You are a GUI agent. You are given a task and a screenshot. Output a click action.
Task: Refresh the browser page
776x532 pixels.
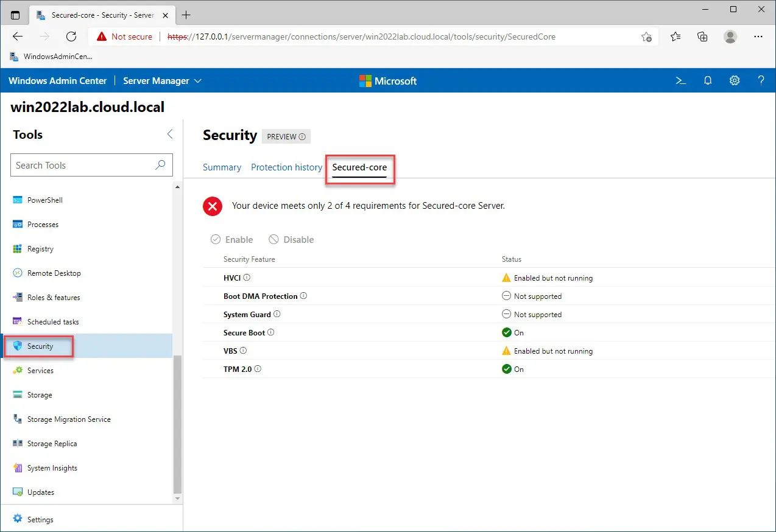point(71,37)
